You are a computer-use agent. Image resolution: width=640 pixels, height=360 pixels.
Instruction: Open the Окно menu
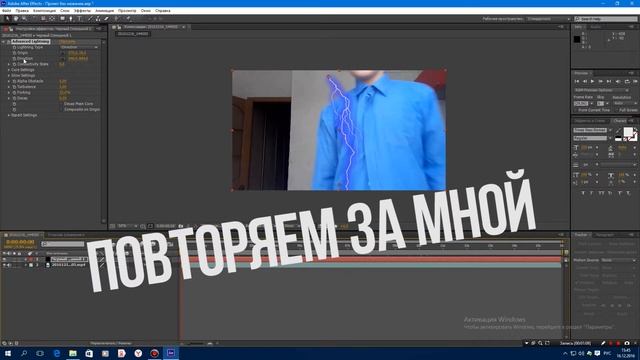pyautogui.click(x=146, y=11)
